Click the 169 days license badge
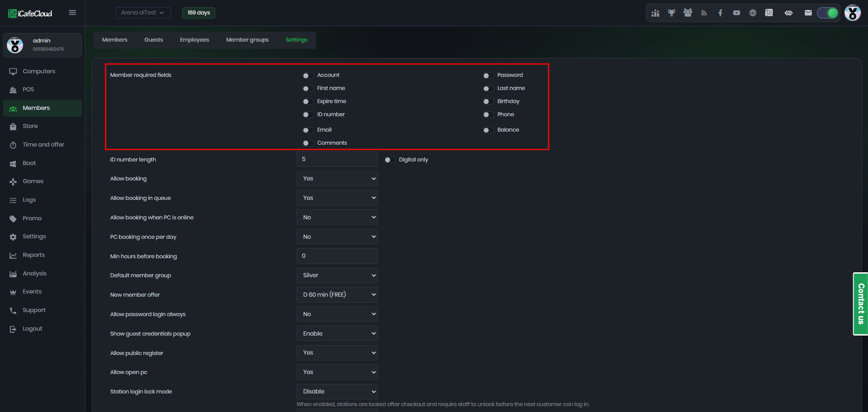Screen dimensions: 868x412 tap(198, 13)
